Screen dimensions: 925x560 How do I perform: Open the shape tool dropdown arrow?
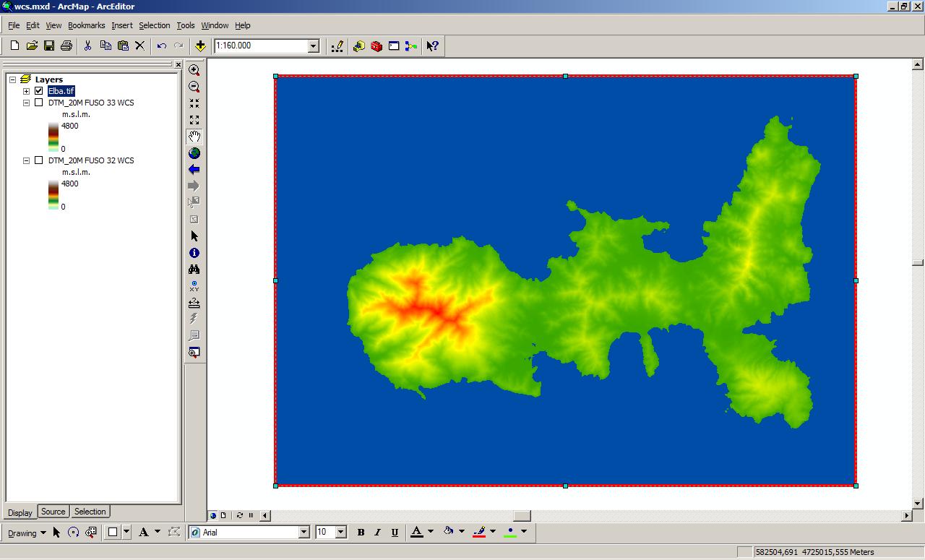[127, 533]
